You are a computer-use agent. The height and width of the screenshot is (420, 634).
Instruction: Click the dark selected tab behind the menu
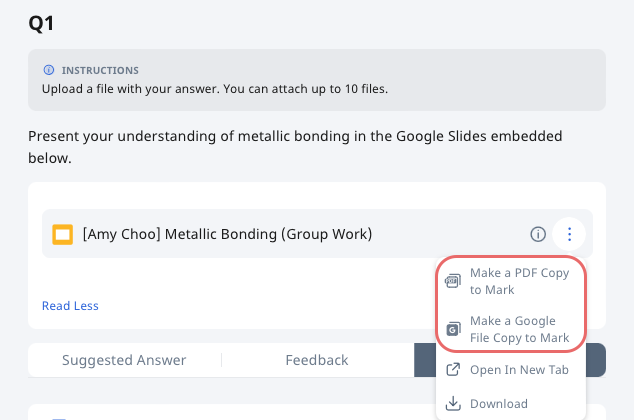(595, 360)
